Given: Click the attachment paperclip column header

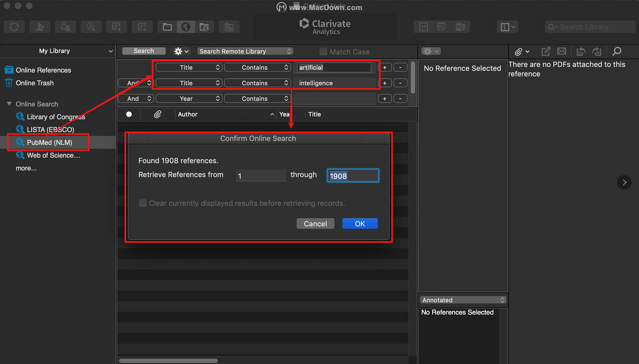Looking at the screenshot, I should coord(157,114).
